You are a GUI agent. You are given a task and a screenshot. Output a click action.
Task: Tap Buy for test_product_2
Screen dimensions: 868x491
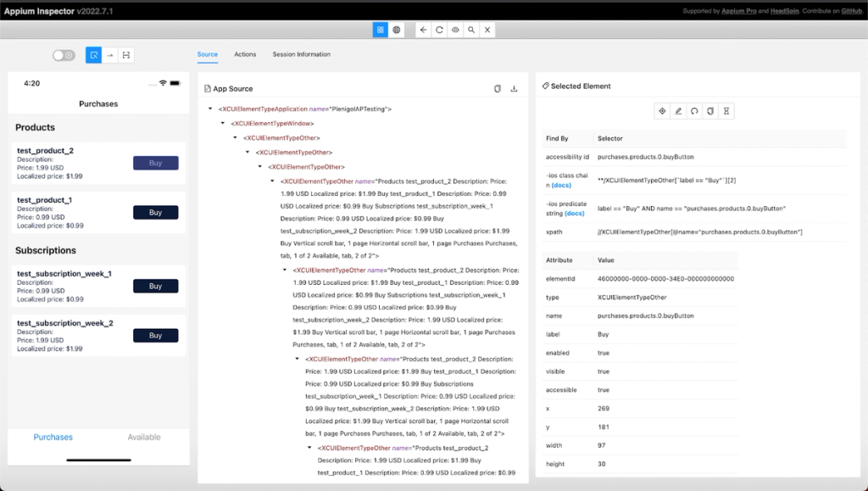[156, 163]
